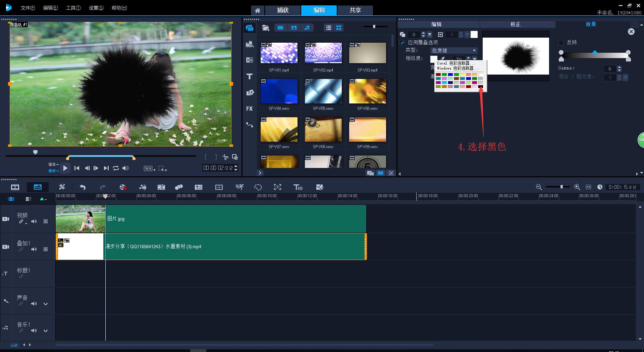Toggle audio media filter in library
This screenshot has height=352, width=644.
click(307, 28)
